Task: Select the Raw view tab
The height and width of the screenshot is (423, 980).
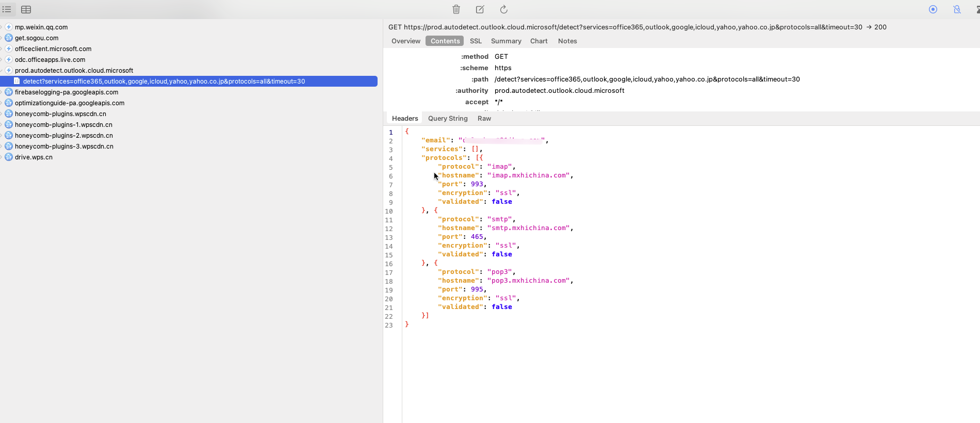Action: point(484,119)
